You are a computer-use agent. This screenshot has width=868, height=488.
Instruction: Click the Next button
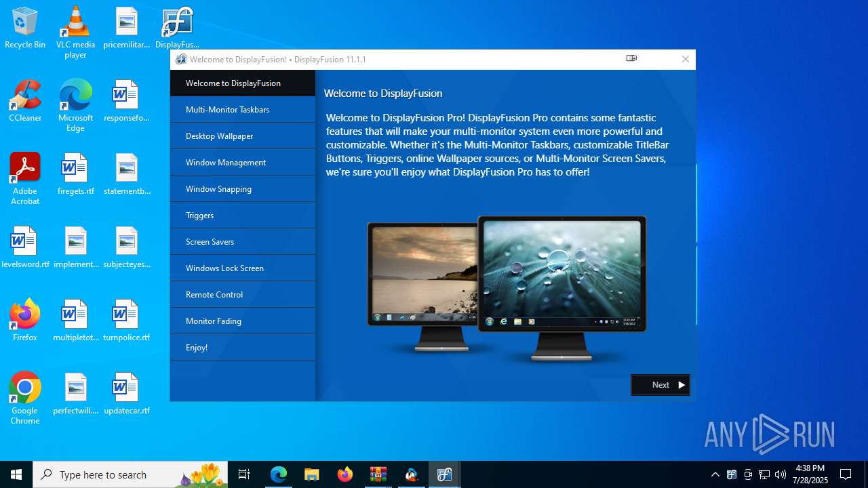[x=660, y=385]
